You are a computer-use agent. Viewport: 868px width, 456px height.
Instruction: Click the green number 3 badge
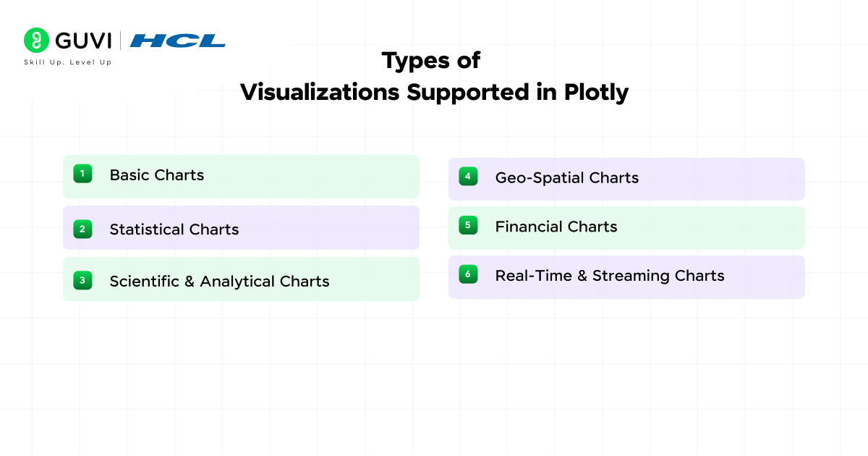click(82, 280)
